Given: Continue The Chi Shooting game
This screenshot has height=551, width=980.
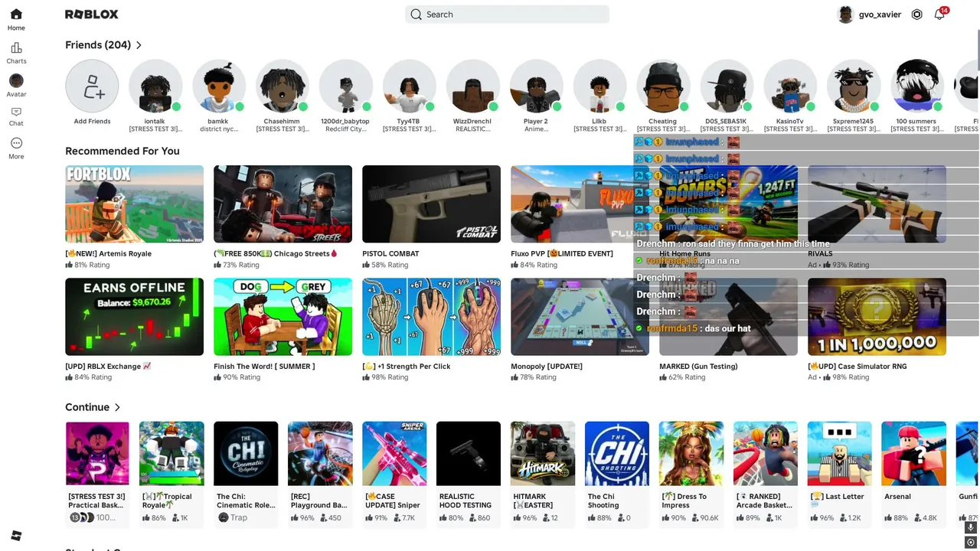Looking at the screenshot, I should (617, 454).
